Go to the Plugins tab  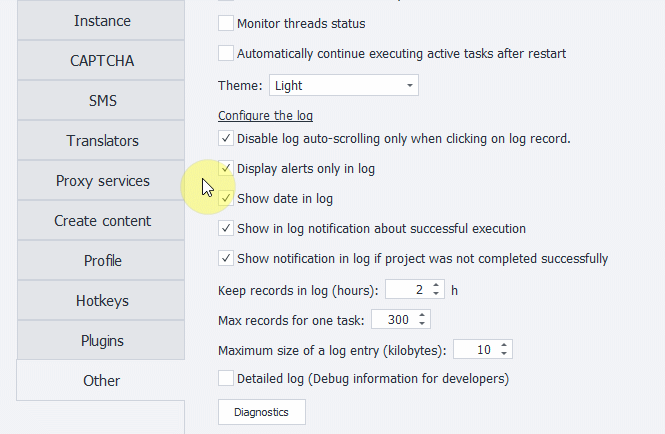pyautogui.click(x=101, y=341)
